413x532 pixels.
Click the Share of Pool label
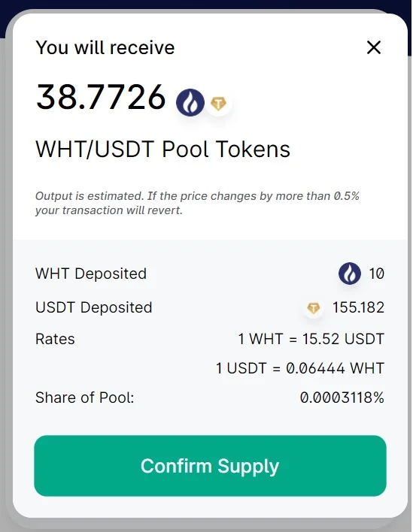[84, 397]
